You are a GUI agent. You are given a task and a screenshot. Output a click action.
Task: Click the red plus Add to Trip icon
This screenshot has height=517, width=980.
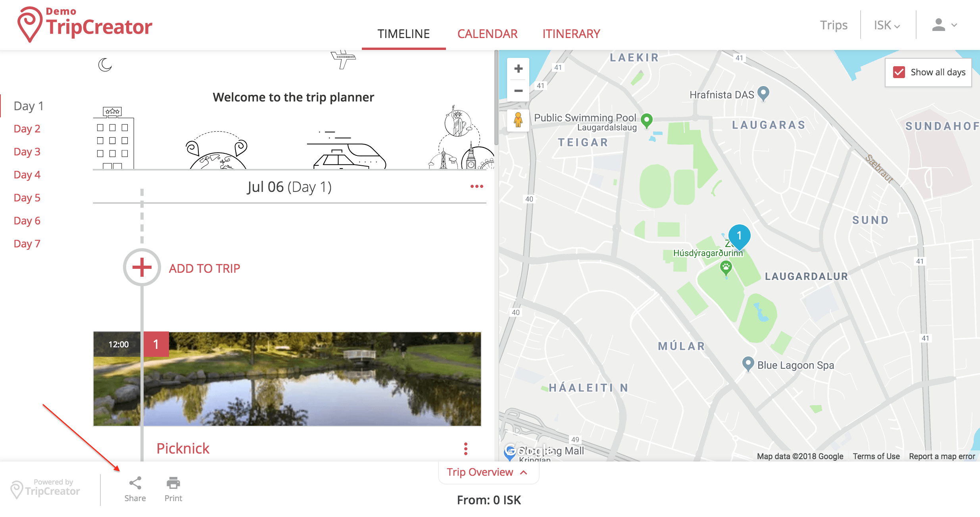(x=142, y=268)
